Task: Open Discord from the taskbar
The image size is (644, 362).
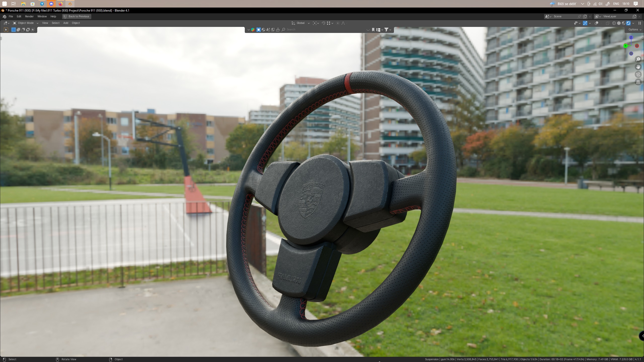Action: point(51,4)
